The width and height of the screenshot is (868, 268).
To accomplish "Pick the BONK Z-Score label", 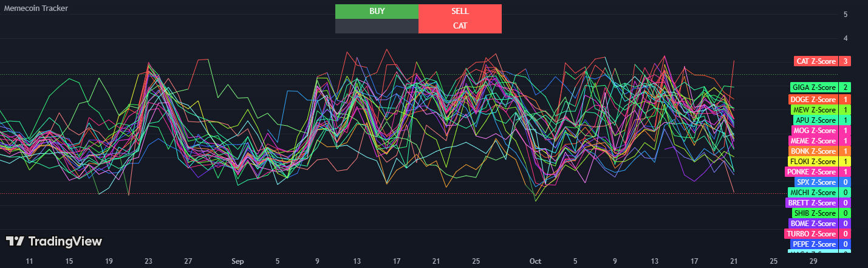I will click(x=813, y=151).
